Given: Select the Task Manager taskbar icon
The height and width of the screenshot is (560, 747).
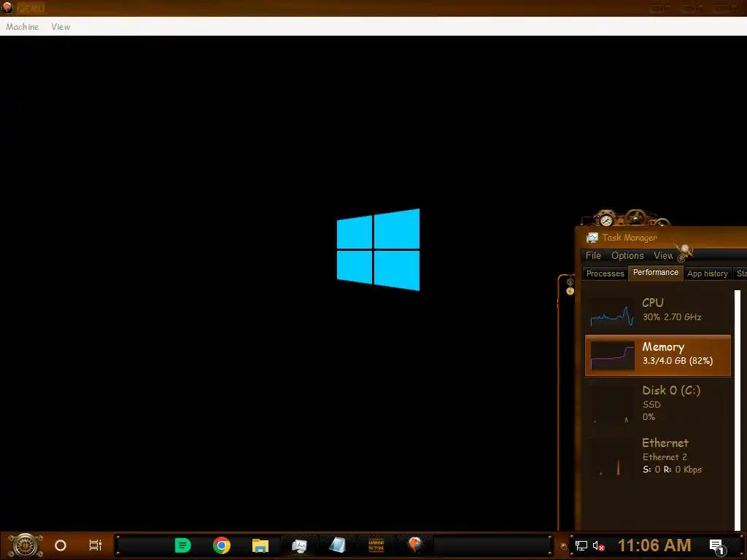Looking at the screenshot, I should coord(299,545).
